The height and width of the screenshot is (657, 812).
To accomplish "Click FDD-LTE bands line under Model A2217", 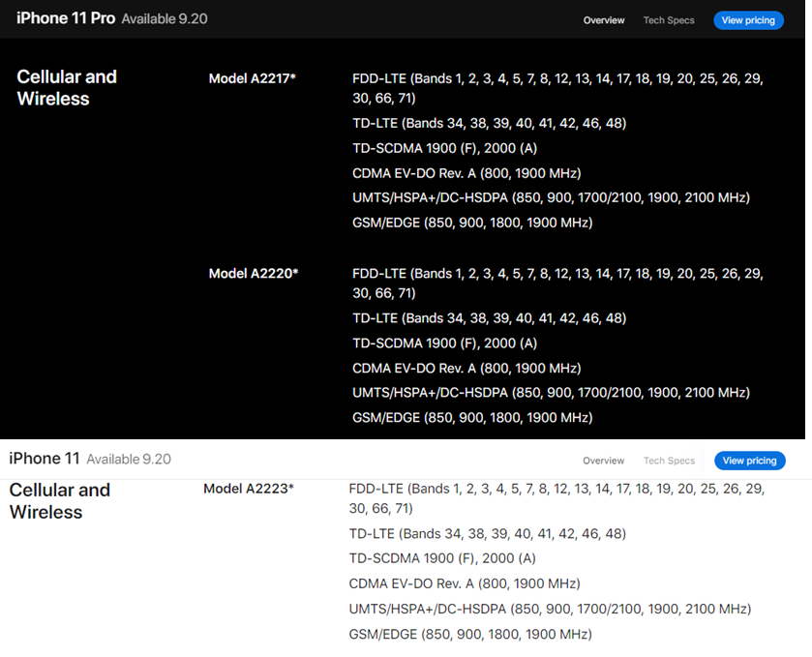I will click(x=557, y=88).
